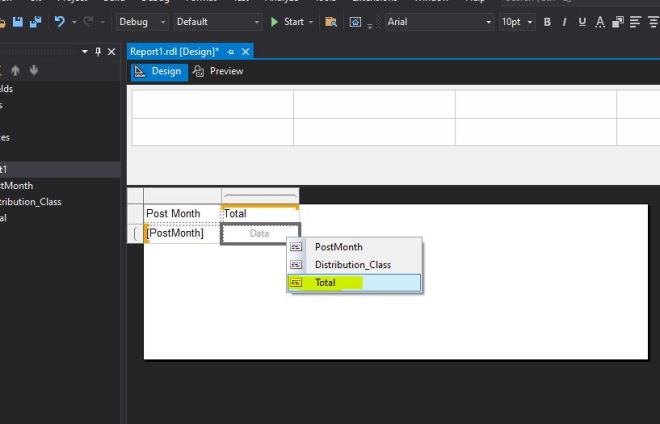Screen dimensions: 660x424
Task: Click the Find in Files folder icon
Action: click(x=331, y=22)
